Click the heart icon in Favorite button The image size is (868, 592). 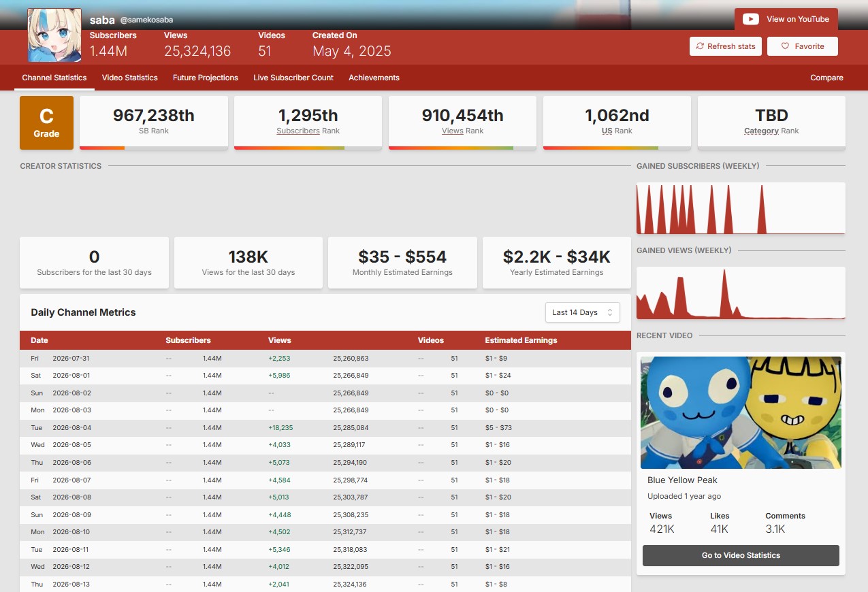pos(785,46)
